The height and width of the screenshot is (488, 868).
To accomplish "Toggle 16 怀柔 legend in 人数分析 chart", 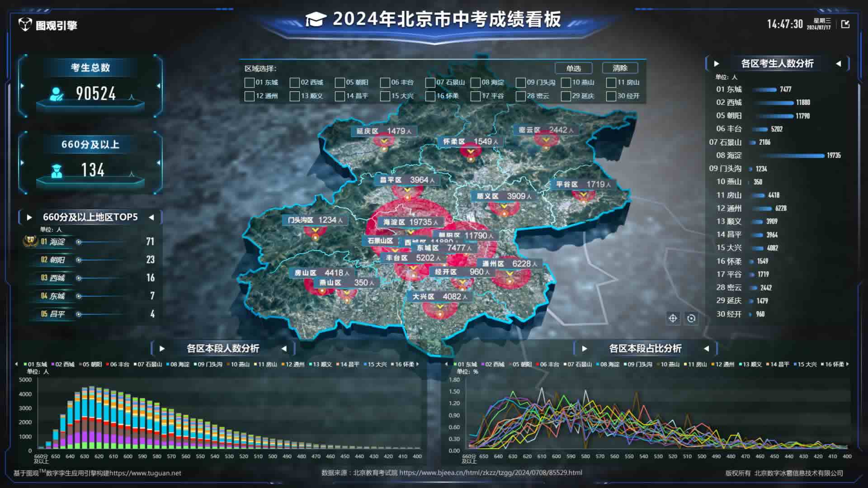I will (403, 364).
